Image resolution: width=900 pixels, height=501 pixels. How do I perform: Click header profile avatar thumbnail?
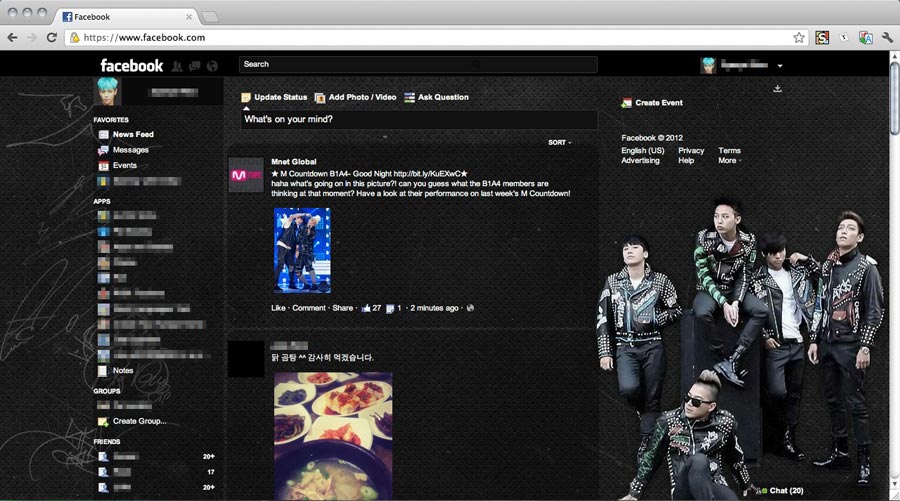pos(708,65)
